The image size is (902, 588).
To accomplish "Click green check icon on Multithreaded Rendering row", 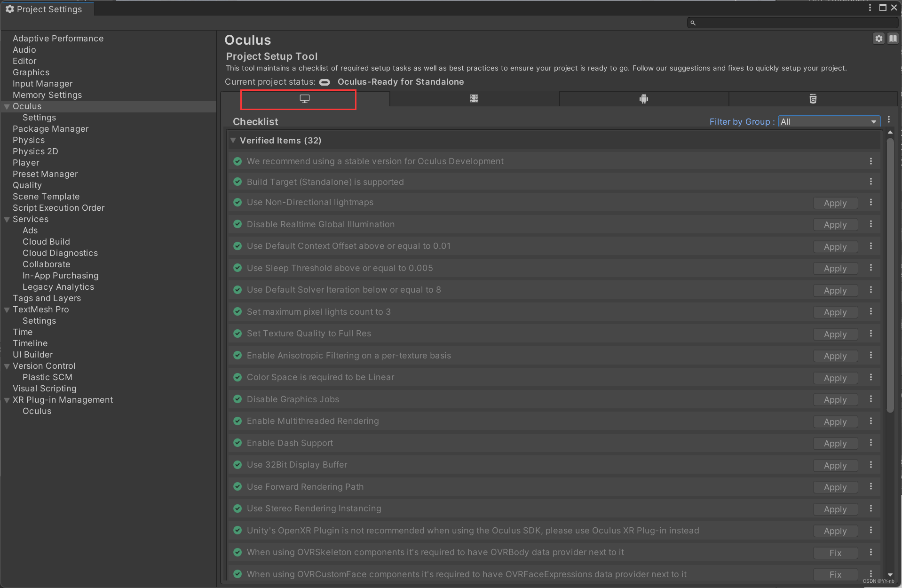I will 237,421.
